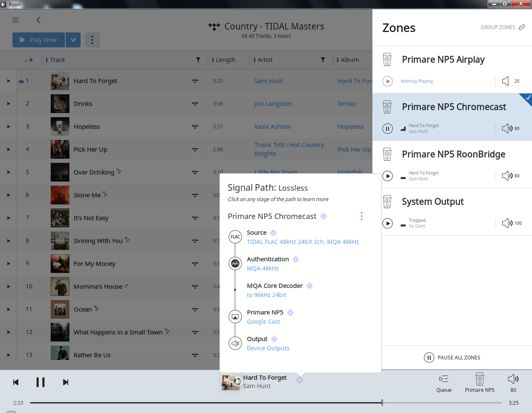Viewport: 532px width, 413px height.
Task: Open the Sam Hunt artist link
Action: click(x=268, y=81)
